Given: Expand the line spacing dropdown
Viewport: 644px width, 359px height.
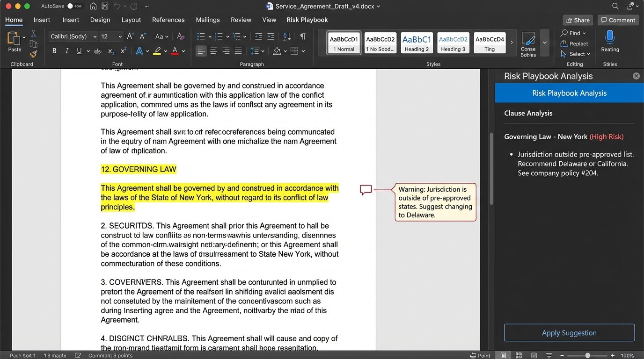Looking at the screenshot, I should (263, 50).
